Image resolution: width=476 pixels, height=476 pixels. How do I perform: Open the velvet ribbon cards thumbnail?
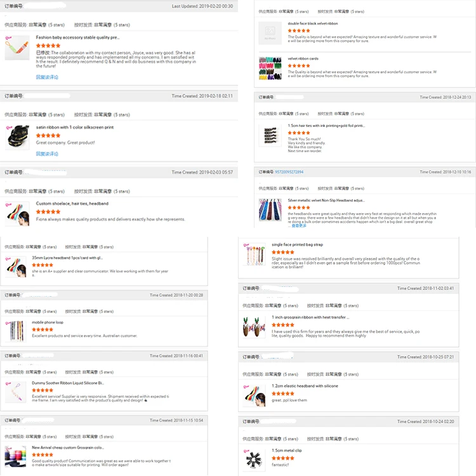tap(270, 69)
